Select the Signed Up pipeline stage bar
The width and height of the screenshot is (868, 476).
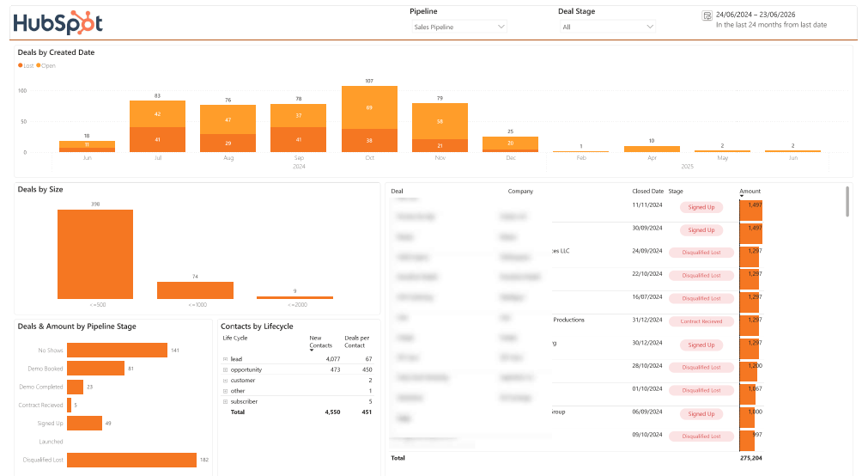(85, 424)
